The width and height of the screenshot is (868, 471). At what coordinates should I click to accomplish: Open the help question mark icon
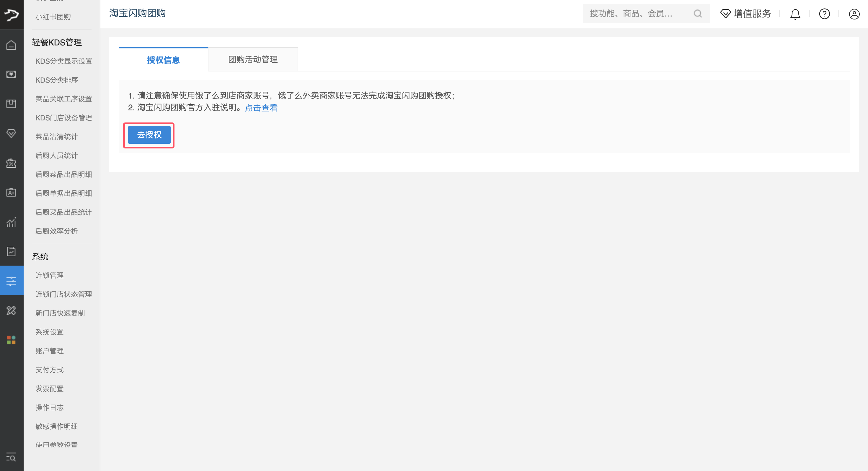point(824,14)
